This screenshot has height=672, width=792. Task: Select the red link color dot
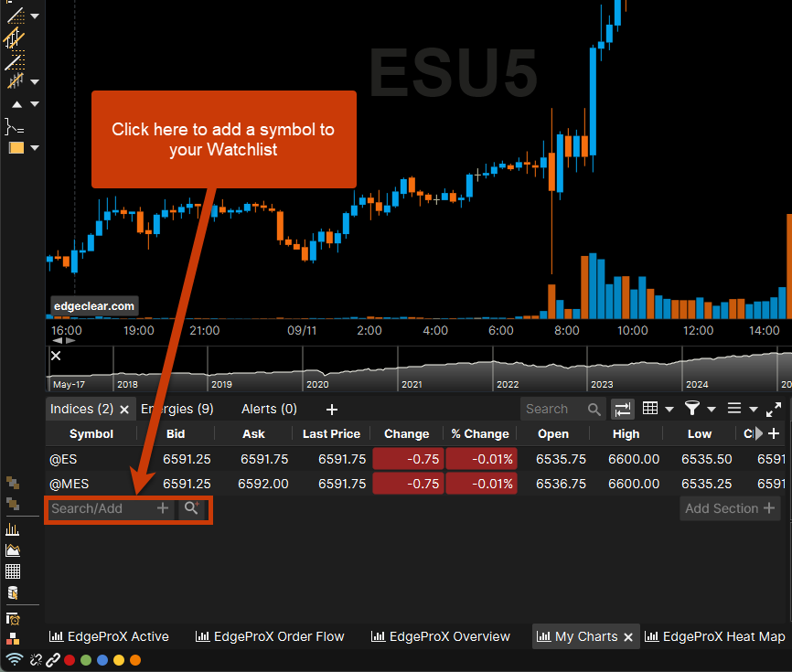click(x=70, y=659)
